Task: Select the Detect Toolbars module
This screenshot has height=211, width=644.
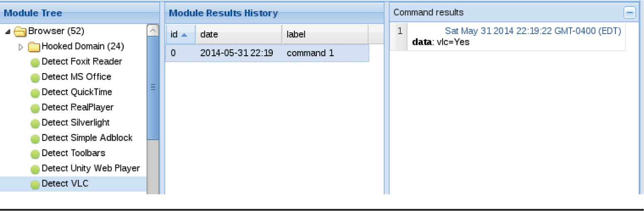Action: (x=73, y=153)
